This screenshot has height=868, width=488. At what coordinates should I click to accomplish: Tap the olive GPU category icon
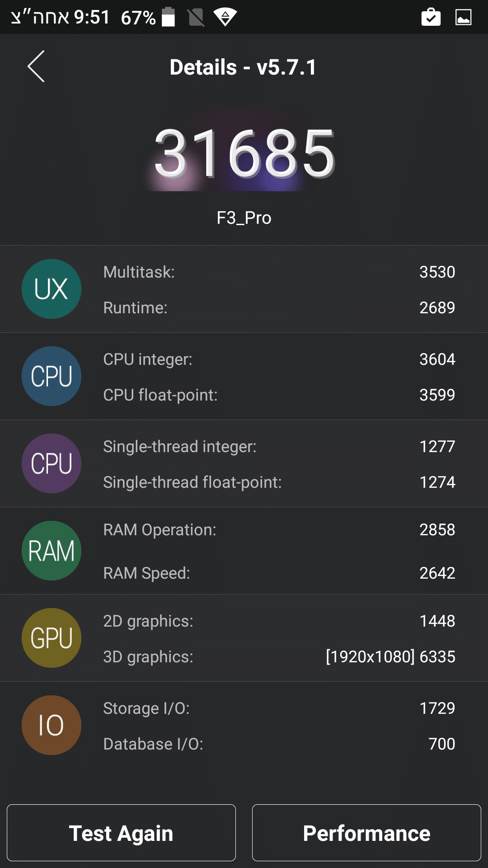tap(52, 638)
